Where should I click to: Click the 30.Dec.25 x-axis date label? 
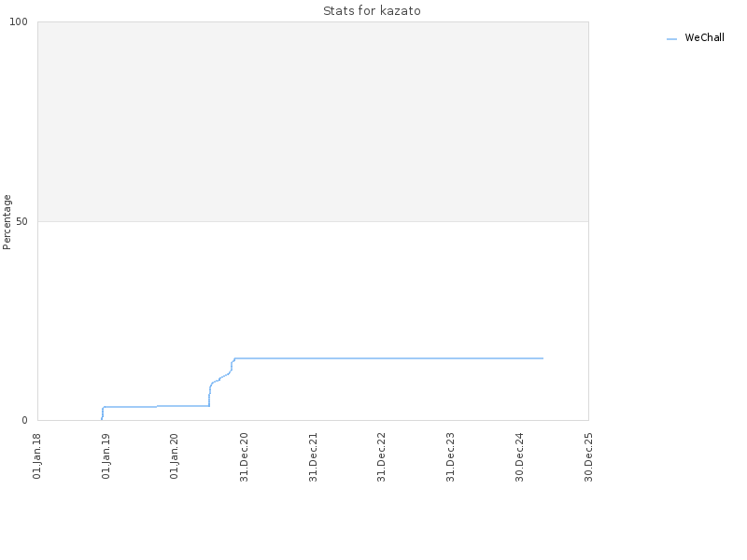pyautogui.click(x=588, y=457)
